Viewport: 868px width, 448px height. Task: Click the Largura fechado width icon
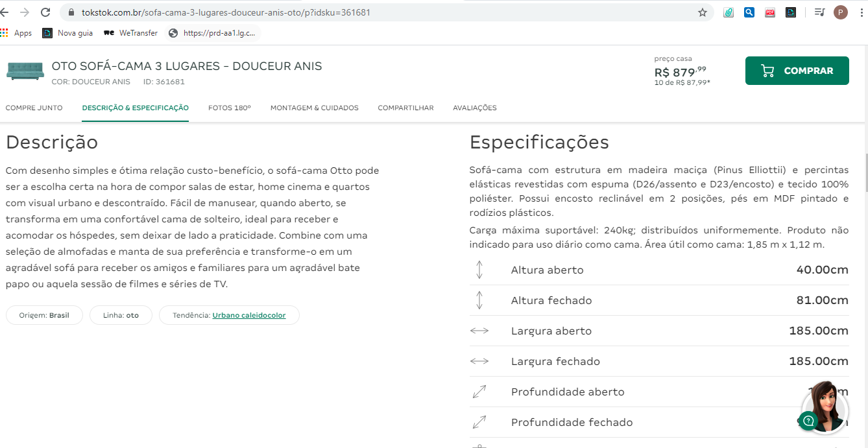click(x=479, y=361)
